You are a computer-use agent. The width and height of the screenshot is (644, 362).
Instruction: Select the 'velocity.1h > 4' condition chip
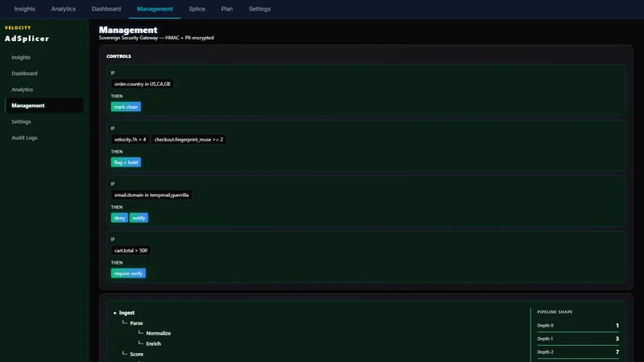tap(130, 139)
